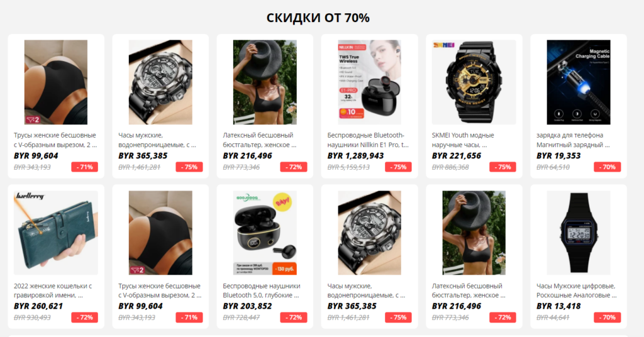Open the magnetic charging cable product image
644x337 pixels.
click(x=579, y=82)
